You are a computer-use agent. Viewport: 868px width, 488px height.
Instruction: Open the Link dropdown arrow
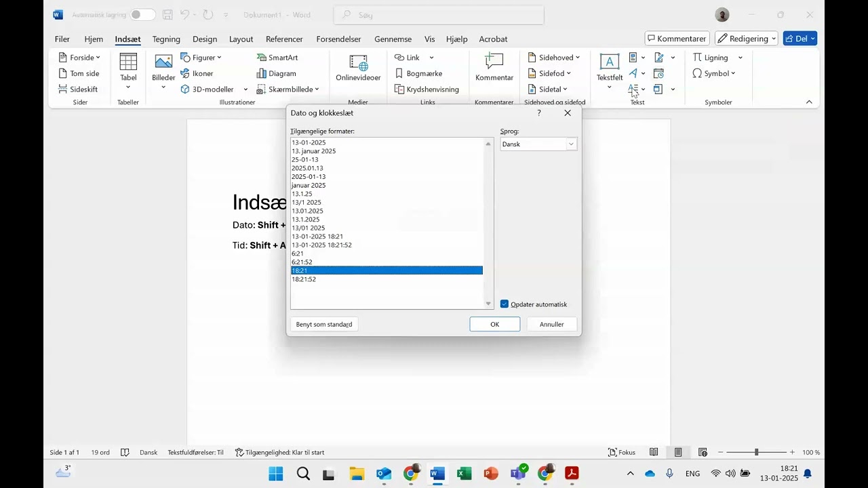431,58
